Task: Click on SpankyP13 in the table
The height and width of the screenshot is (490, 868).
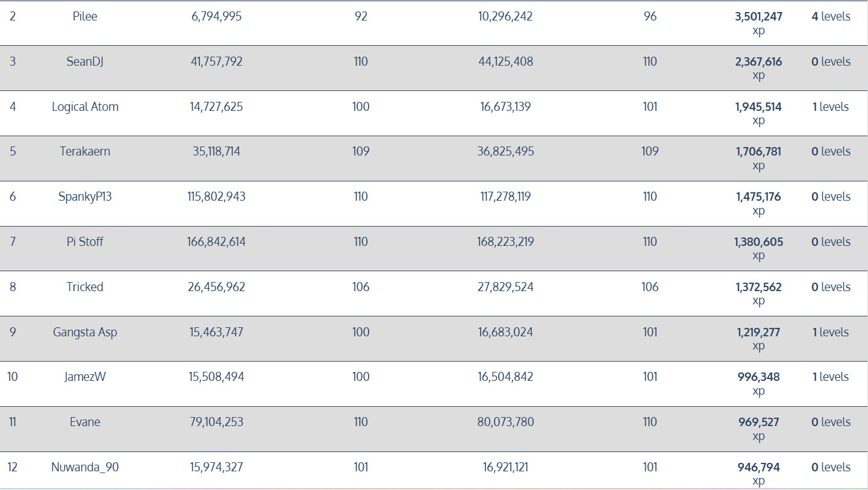Action: [x=85, y=196]
